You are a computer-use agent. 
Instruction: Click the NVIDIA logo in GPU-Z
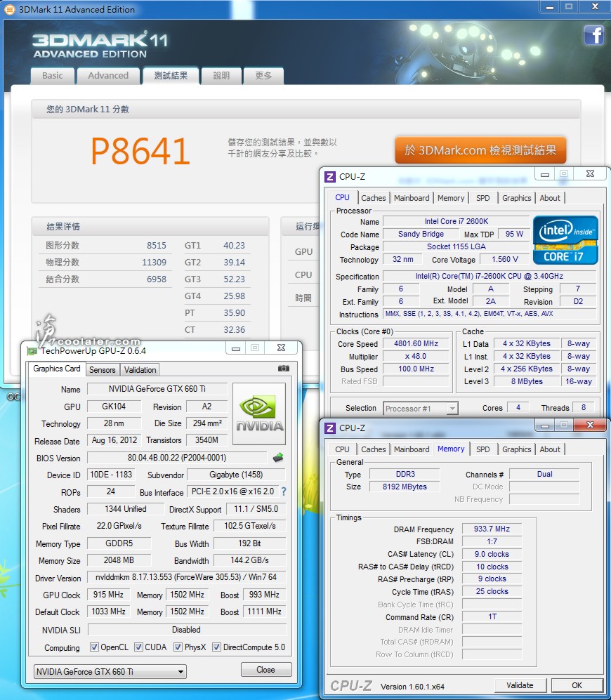point(259,414)
